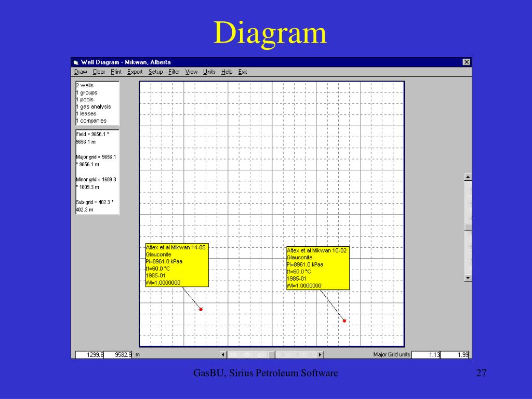Viewport: 532px width, 399px height.
Task: Click the '1 pools' summary line
Action: [85, 99]
